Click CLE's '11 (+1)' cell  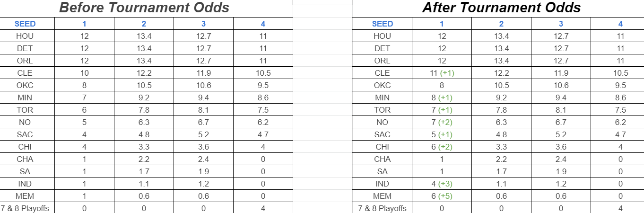pyautogui.click(x=442, y=73)
